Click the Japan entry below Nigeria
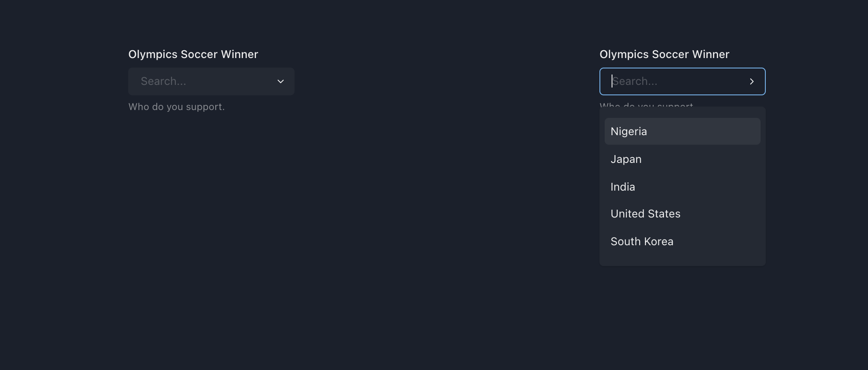Screen dimensions: 868x370 626,159
